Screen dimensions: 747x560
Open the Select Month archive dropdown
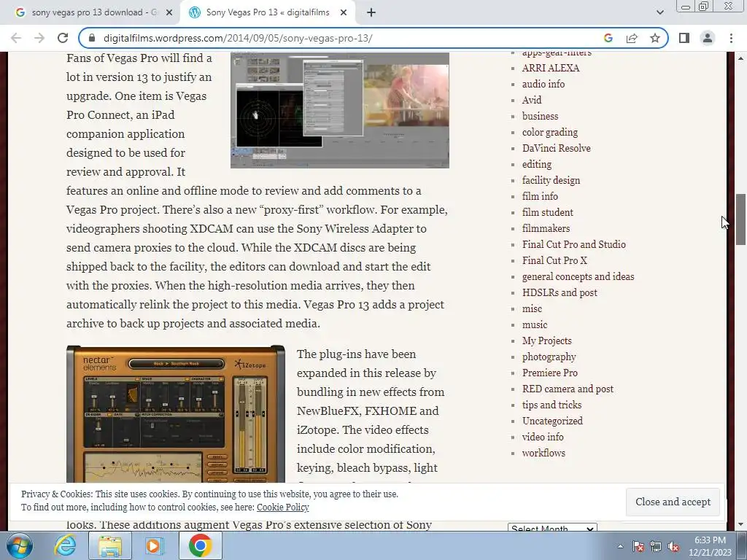[x=552, y=528]
